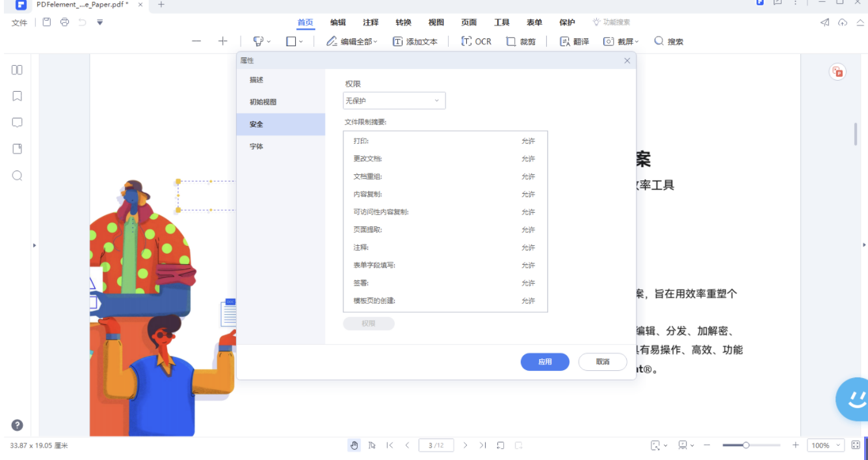Activate the OCR tool
This screenshot has width=868, height=460.
476,41
